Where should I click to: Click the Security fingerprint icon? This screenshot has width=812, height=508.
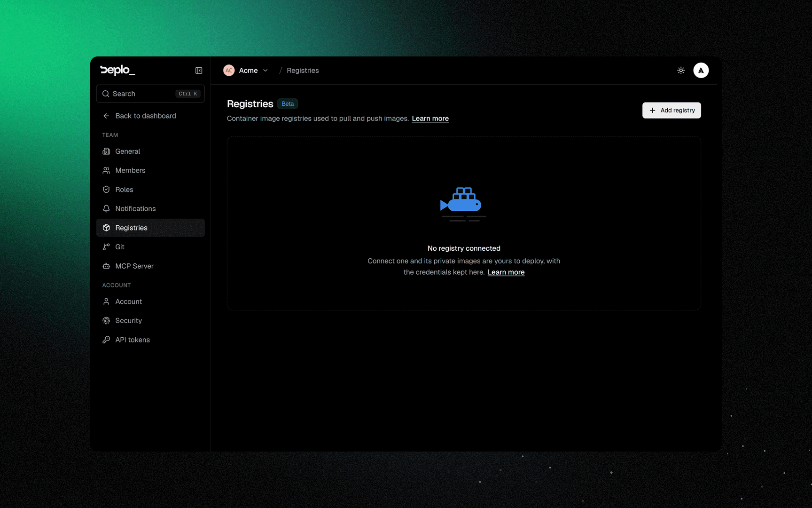point(106,321)
